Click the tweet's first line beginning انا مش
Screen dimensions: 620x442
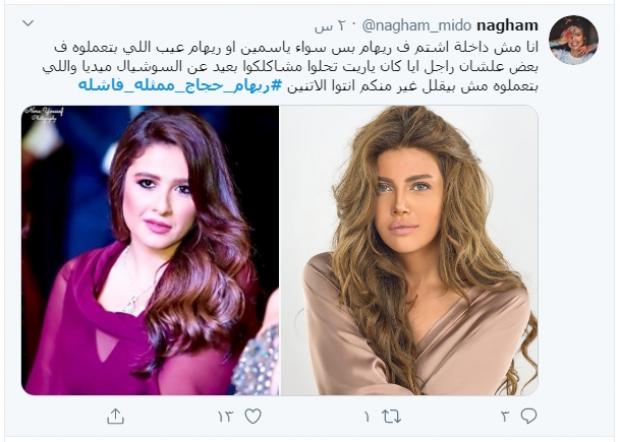point(296,47)
